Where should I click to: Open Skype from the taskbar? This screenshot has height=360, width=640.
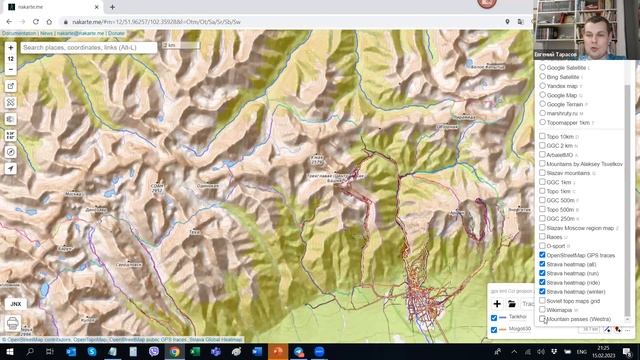click(92, 351)
